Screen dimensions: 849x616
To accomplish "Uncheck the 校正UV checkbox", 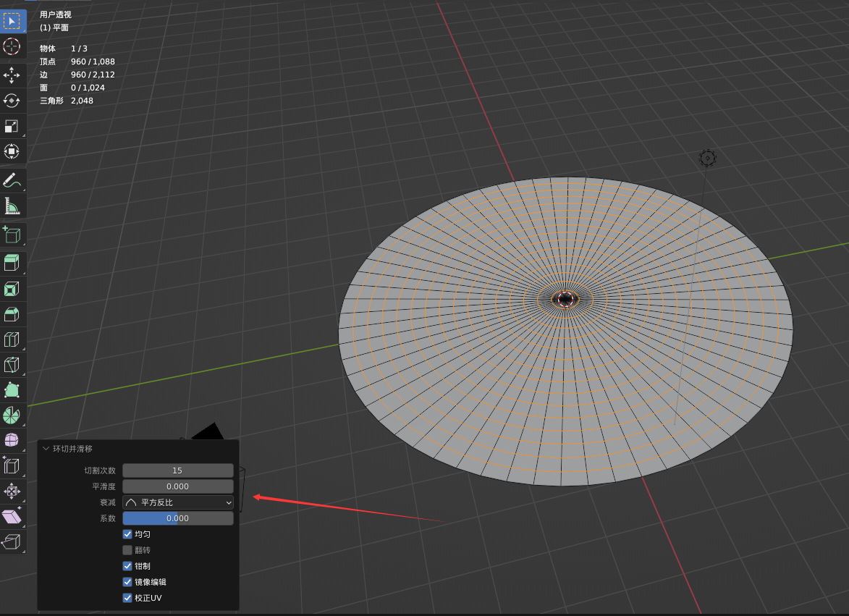I will pos(127,598).
